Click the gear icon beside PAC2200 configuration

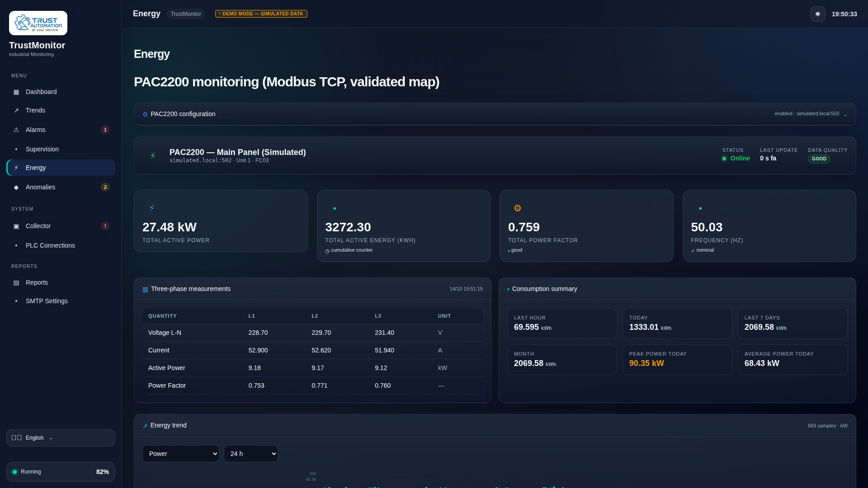click(145, 114)
